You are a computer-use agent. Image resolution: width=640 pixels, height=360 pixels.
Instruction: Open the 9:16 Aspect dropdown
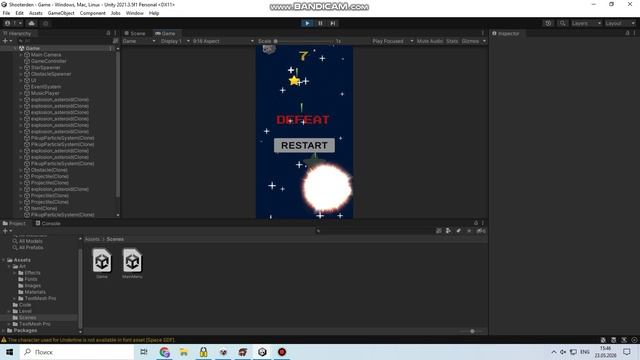coord(223,41)
